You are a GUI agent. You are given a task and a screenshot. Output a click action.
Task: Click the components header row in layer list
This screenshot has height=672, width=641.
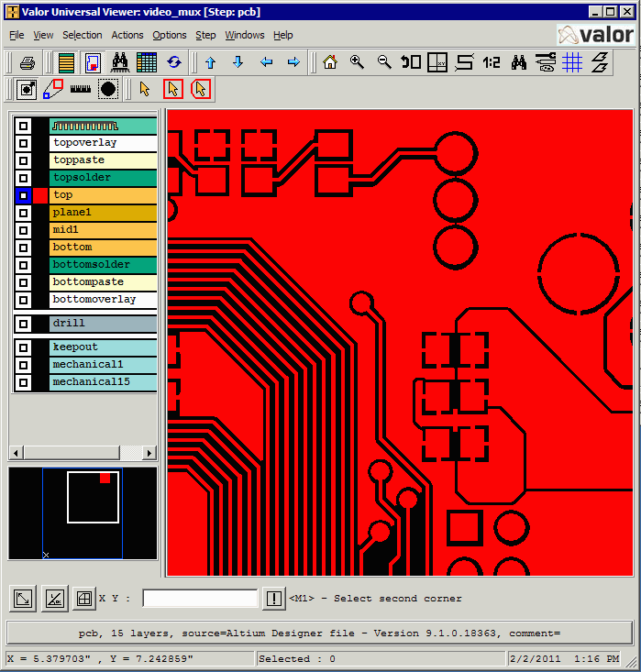(104, 126)
